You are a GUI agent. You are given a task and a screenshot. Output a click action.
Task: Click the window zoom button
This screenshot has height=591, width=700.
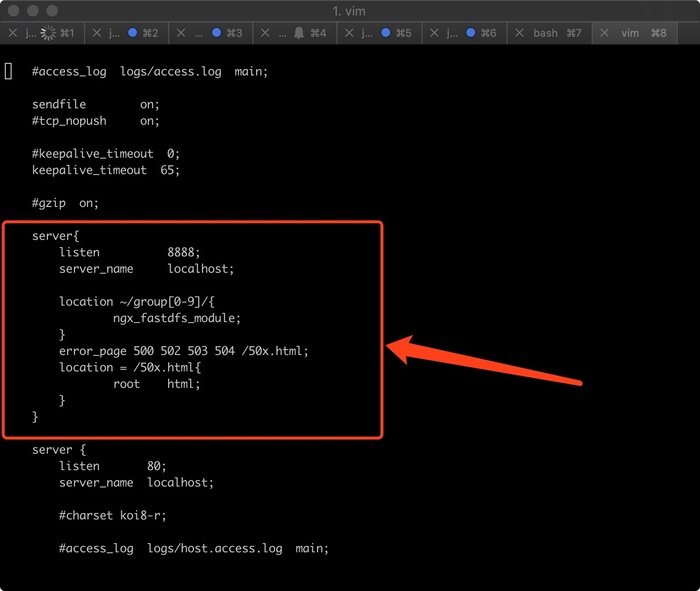coord(52,11)
